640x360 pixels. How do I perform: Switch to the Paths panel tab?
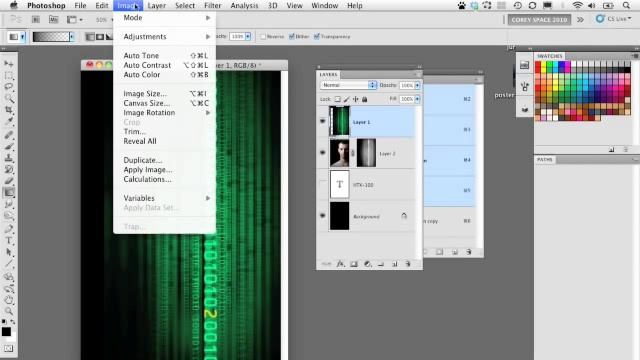point(544,160)
